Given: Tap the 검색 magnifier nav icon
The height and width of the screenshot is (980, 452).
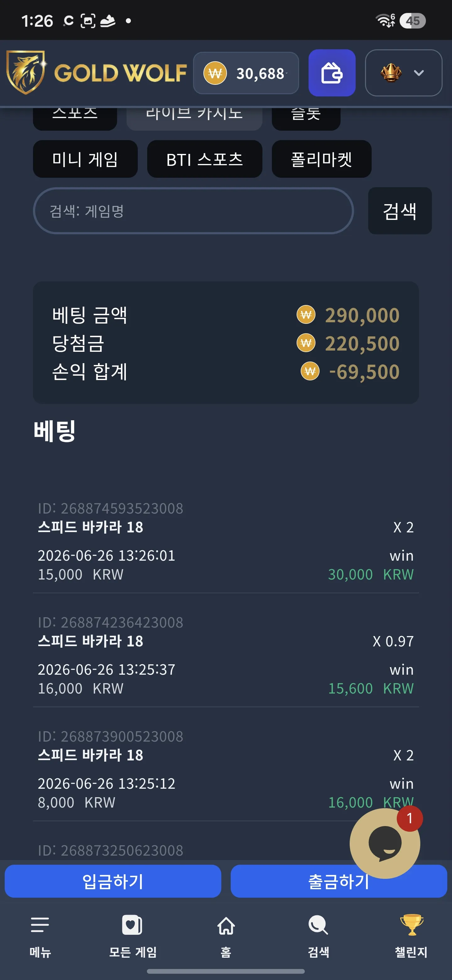Looking at the screenshot, I should pyautogui.click(x=318, y=924).
